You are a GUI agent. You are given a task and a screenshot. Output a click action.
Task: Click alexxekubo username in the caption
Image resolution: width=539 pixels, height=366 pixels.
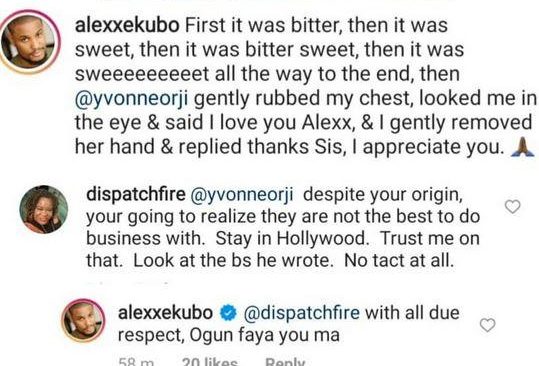click(x=127, y=25)
